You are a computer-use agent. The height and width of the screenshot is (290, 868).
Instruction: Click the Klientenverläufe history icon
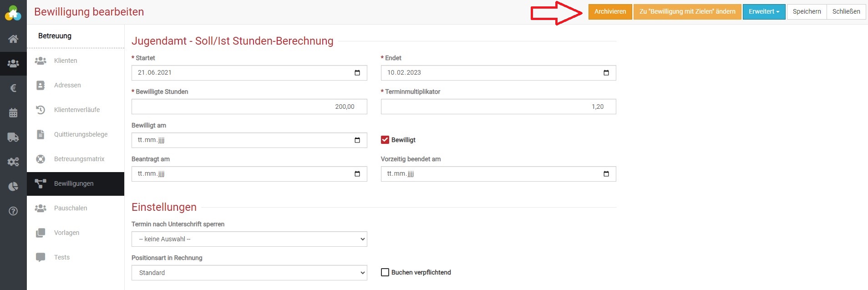click(41, 110)
